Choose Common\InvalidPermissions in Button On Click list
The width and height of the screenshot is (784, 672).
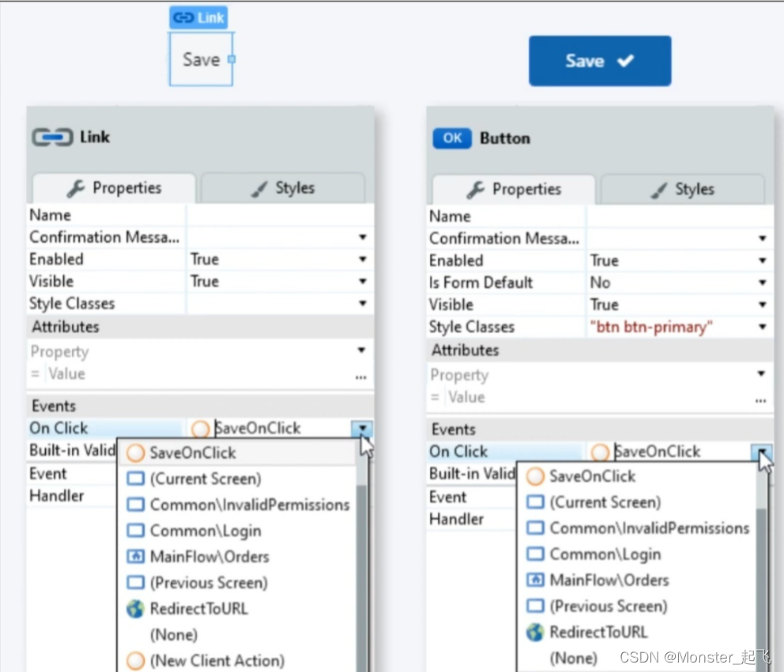click(x=638, y=528)
